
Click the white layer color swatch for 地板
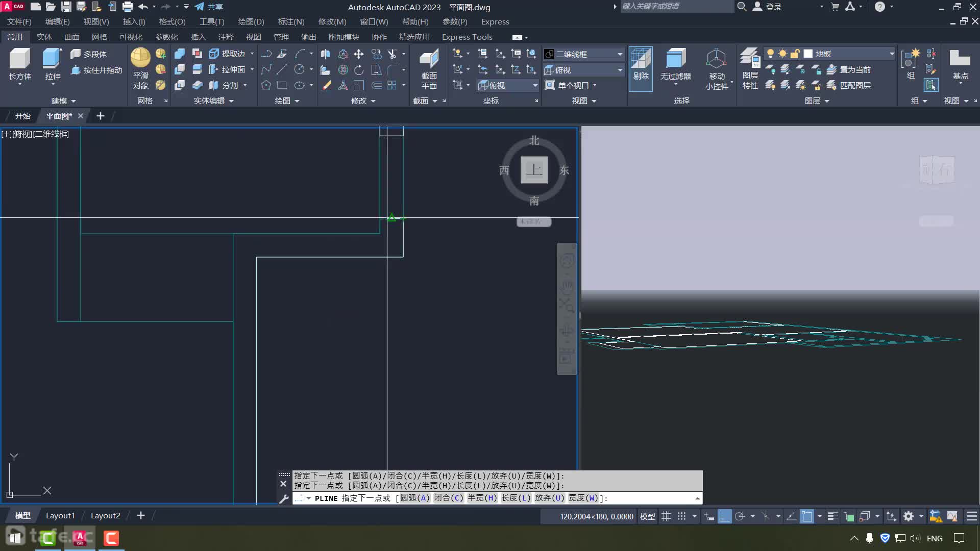click(808, 54)
